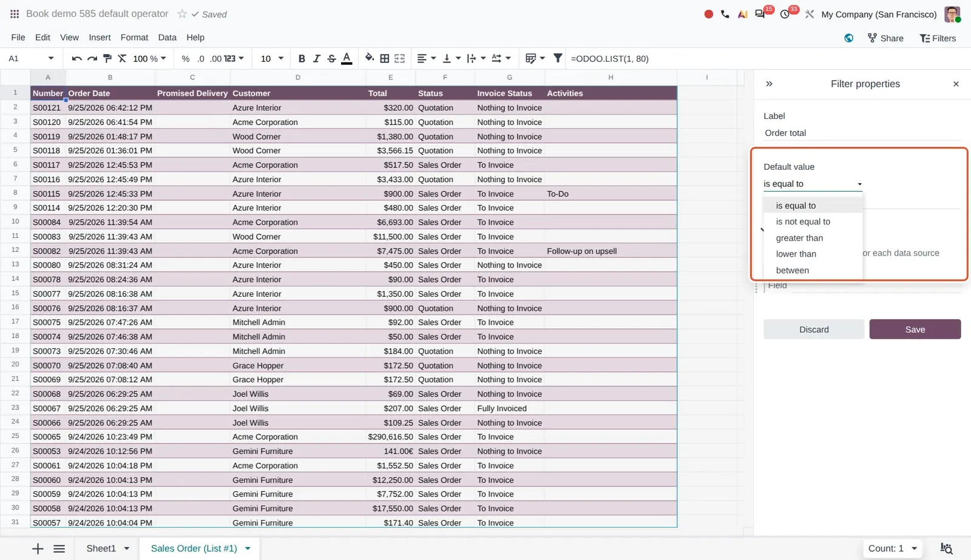Collapse the side panel with double chevron

tap(770, 84)
